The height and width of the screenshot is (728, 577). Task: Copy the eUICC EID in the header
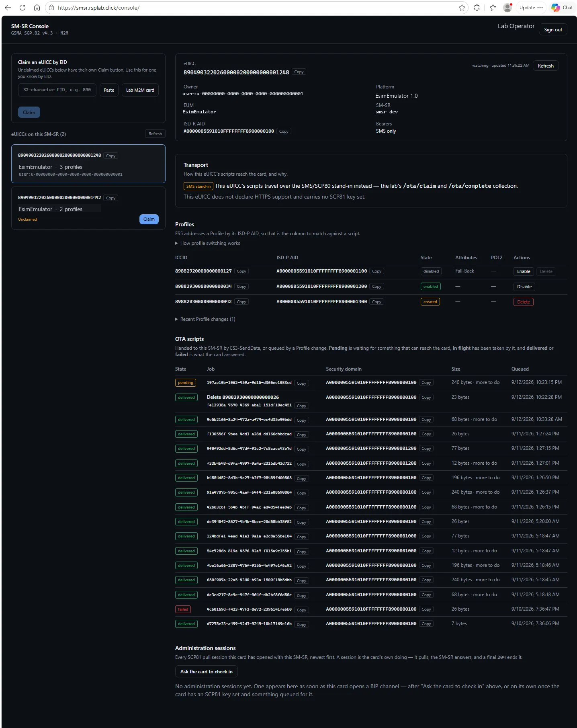(x=299, y=72)
